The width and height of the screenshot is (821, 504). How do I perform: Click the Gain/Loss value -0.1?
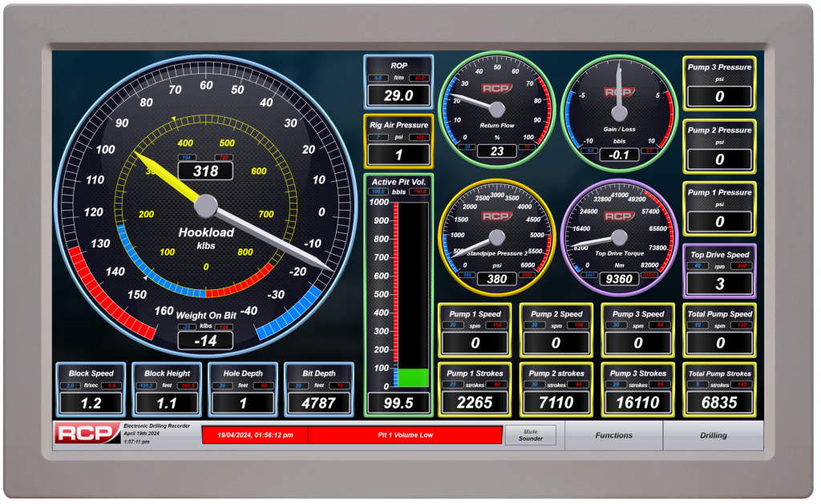click(x=619, y=155)
